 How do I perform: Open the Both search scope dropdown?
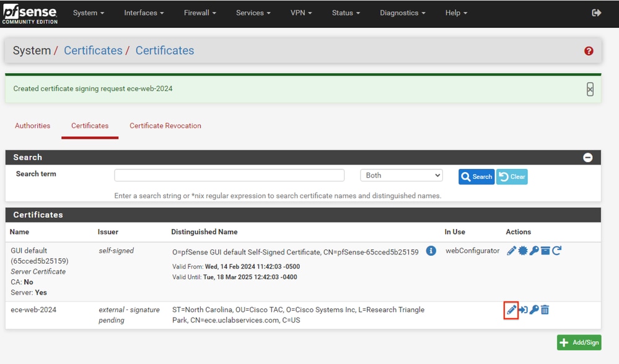401,175
